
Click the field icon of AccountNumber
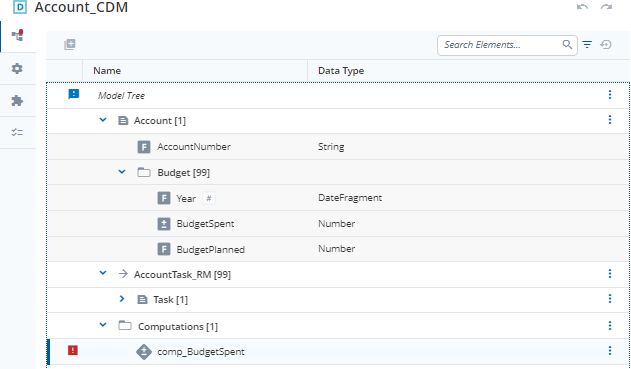click(144, 147)
